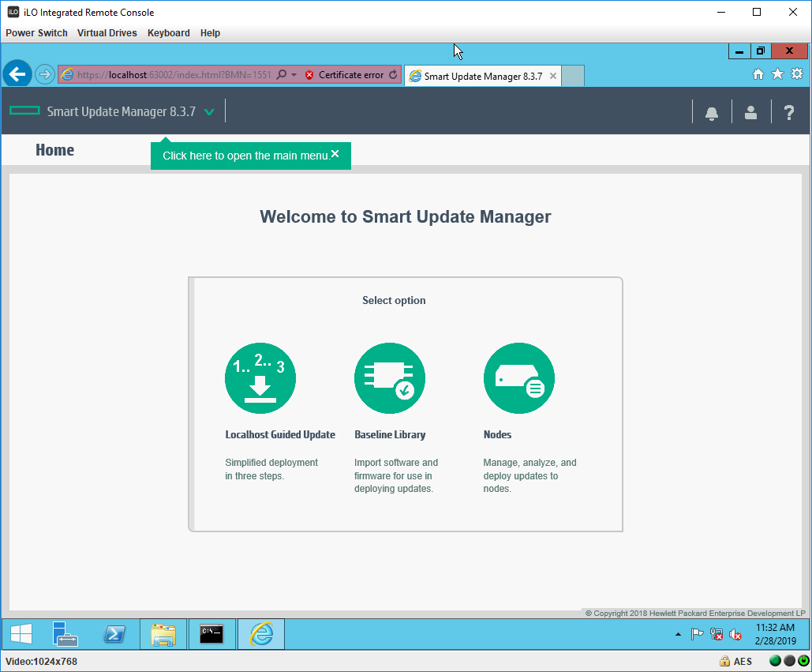Viewport: 812px width, 672px height.
Task: Show hidden system tray icons
Action: (678, 634)
